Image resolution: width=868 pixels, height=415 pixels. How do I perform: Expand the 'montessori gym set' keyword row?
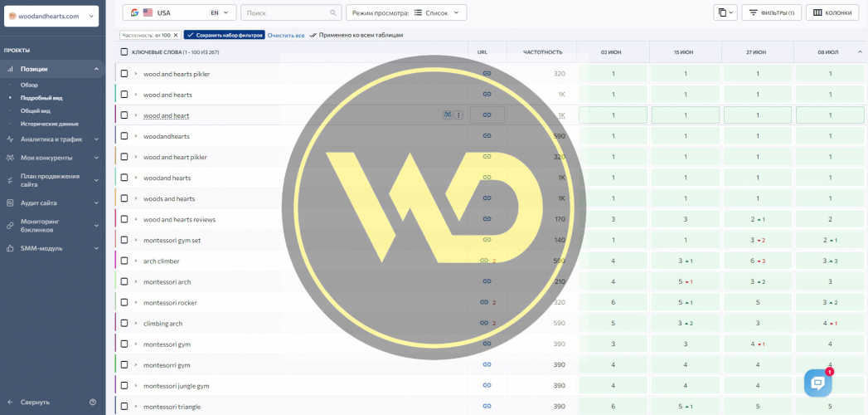[x=136, y=240]
